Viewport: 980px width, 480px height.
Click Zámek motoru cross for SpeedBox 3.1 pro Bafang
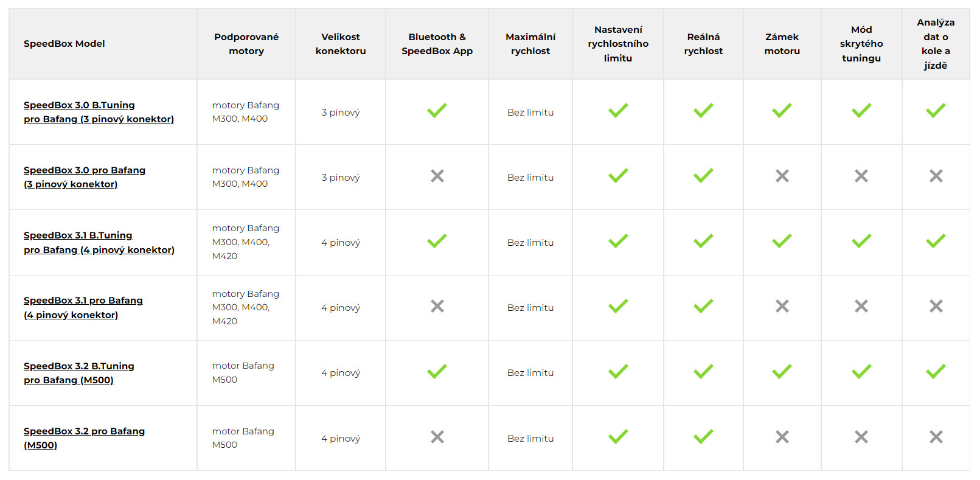click(782, 306)
